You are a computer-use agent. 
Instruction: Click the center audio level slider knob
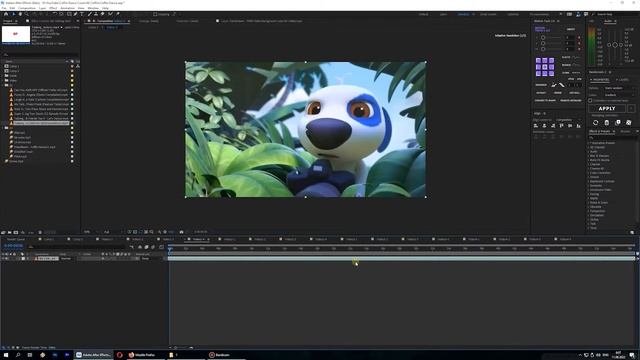click(x=615, y=45)
